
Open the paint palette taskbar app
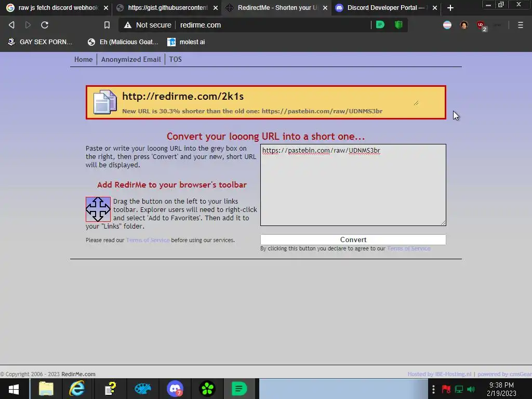142,389
